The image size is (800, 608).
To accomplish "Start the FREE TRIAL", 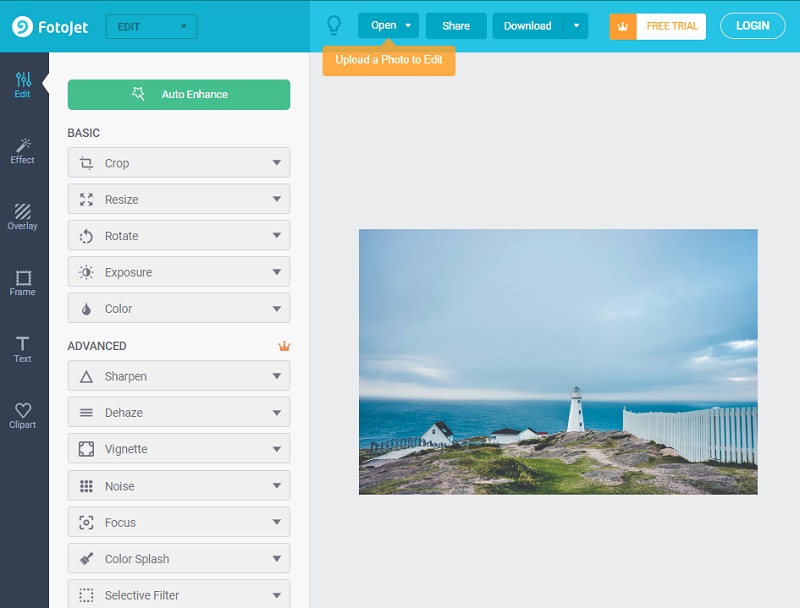I will pyautogui.click(x=658, y=26).
